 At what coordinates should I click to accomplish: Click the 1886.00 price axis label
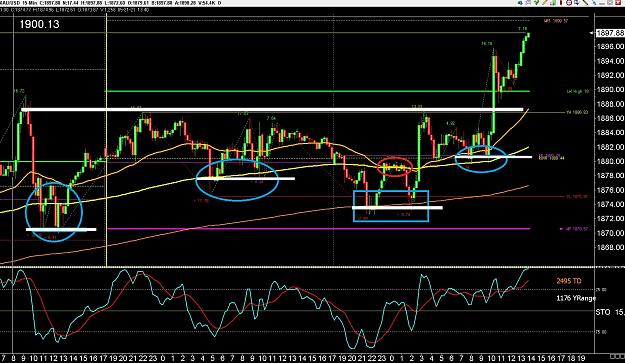610,118
